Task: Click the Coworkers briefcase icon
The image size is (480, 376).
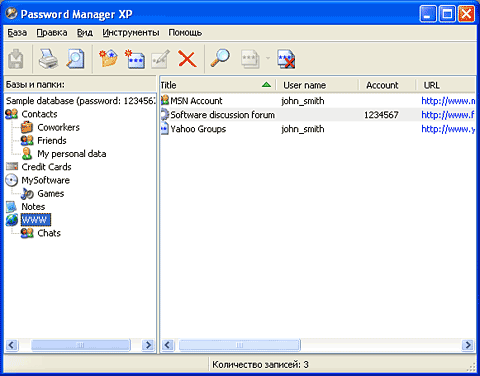Action: click(x=27, y=127)
